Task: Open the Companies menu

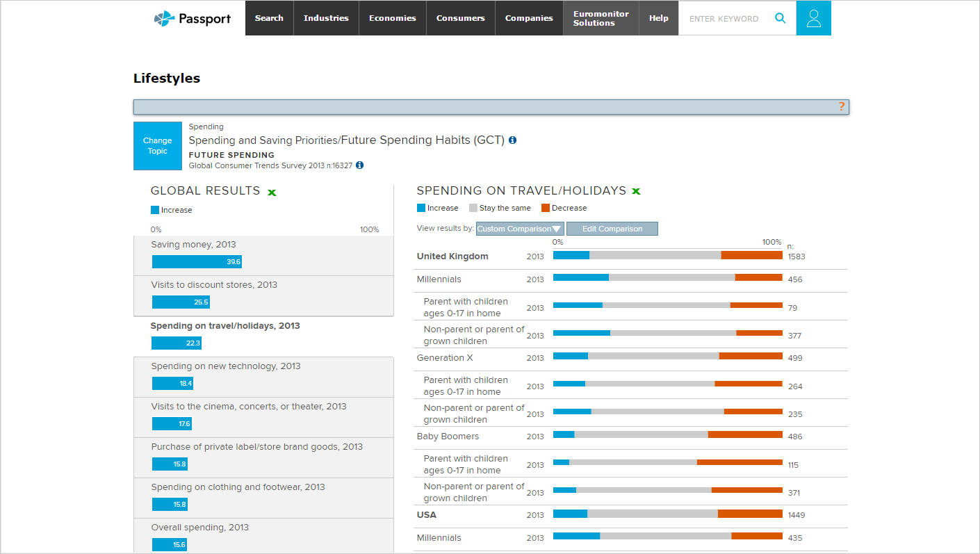Action: coord(529,18)
